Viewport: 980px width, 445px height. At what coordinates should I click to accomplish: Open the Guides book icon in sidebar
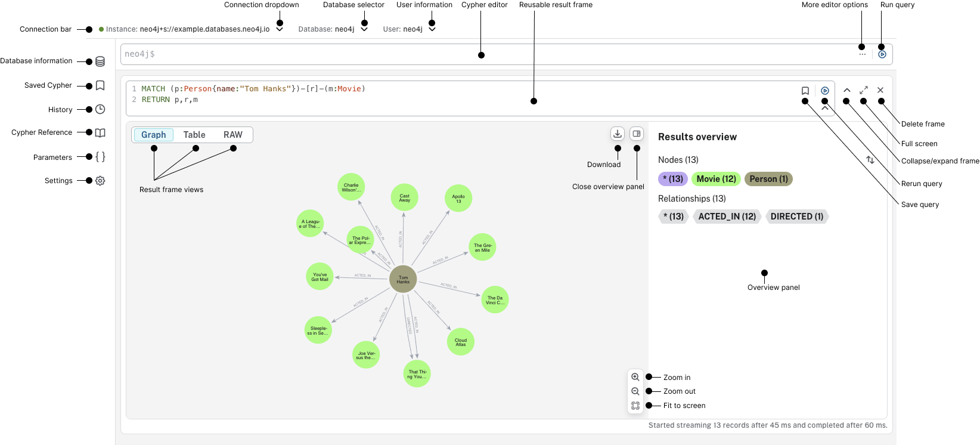tap(100, 132)
